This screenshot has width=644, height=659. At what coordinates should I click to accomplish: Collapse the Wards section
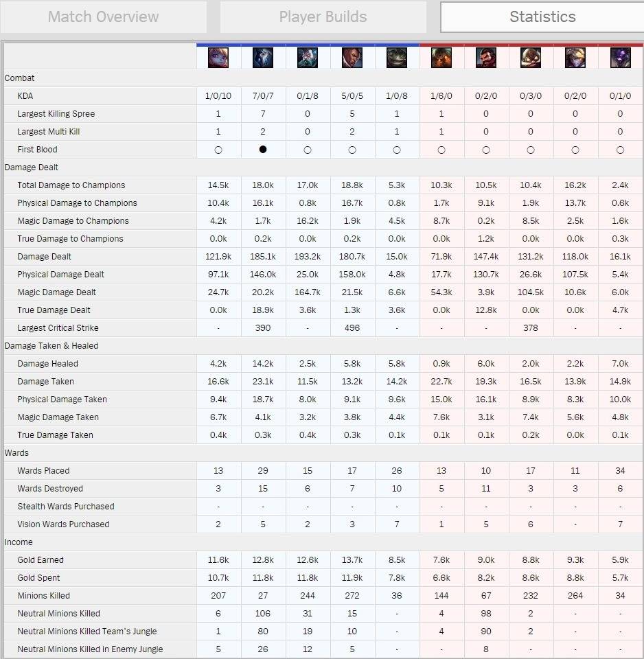click(x=16, y=452)
